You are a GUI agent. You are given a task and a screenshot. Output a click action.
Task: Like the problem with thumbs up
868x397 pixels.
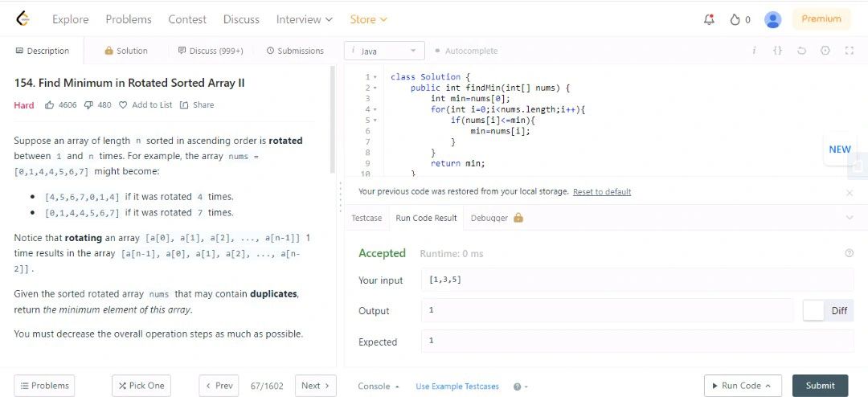50,104
